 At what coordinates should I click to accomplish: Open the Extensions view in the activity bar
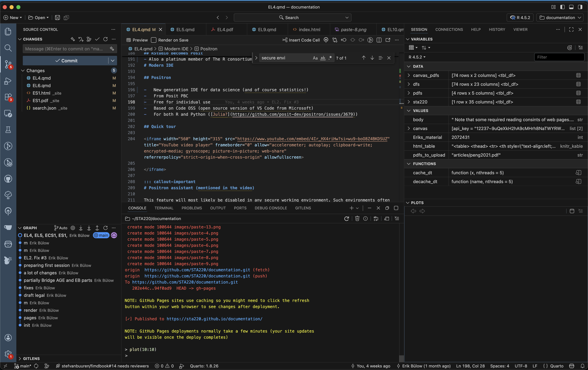(8, 97)
